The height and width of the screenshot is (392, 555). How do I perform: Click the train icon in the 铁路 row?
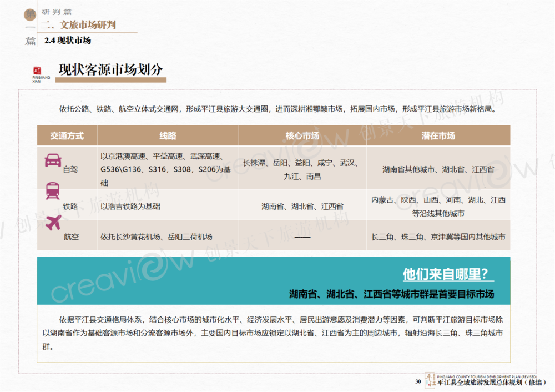53,191
